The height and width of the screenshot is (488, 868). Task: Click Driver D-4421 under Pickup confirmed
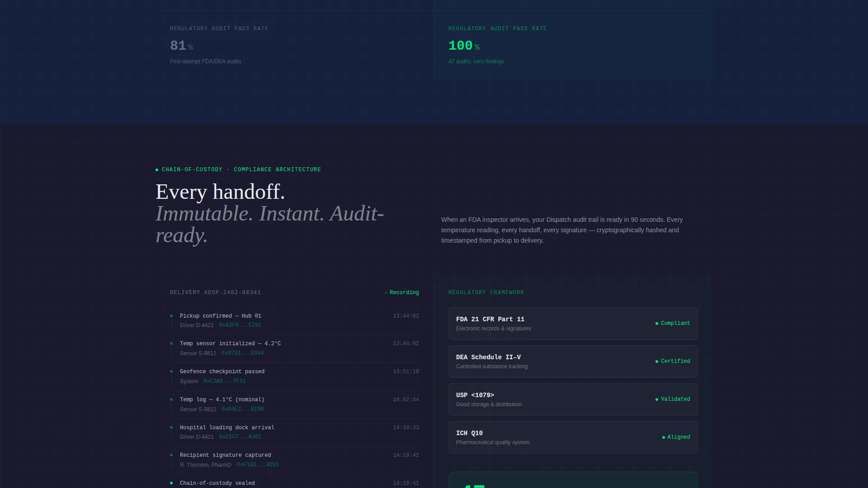click(197, 325)
